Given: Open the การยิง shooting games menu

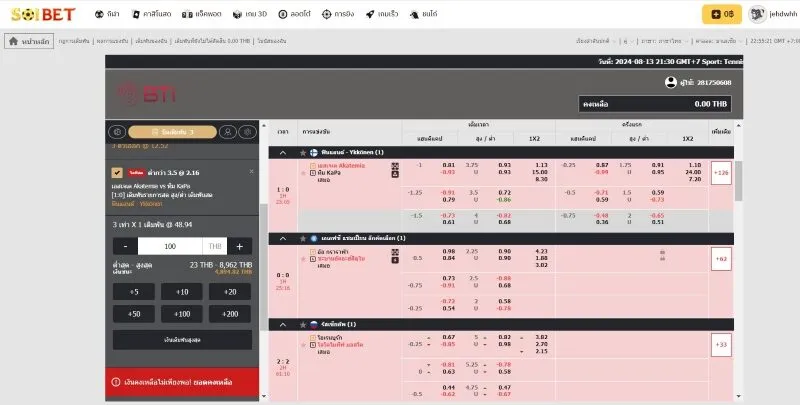Looking at the screenshot, I should pyautogui.click(x=338, y=14).
